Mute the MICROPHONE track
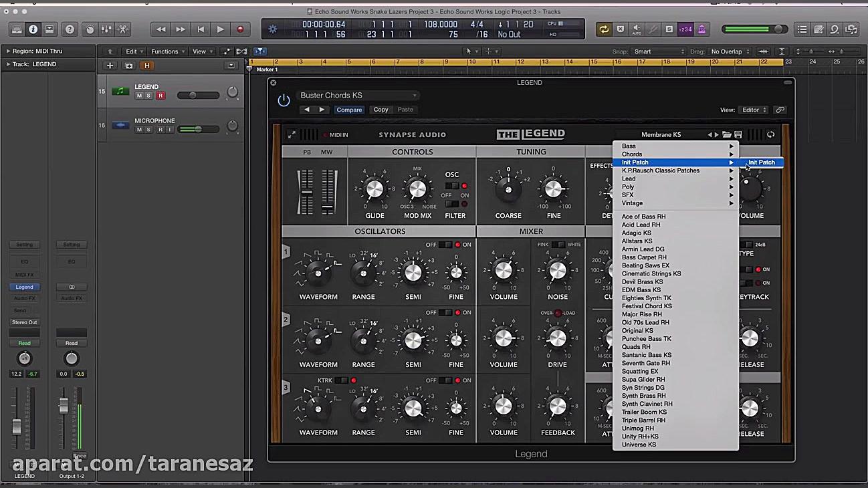 point(139,130)
